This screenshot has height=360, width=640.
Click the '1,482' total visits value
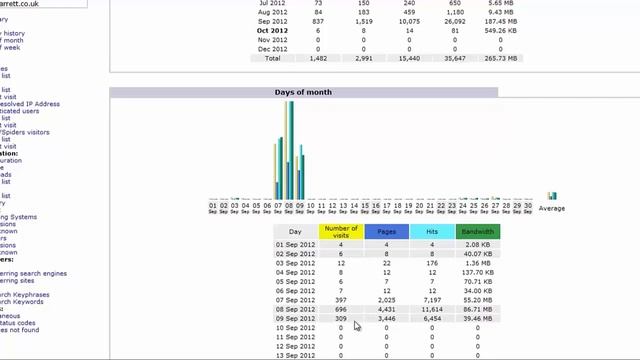coord(318,58)
